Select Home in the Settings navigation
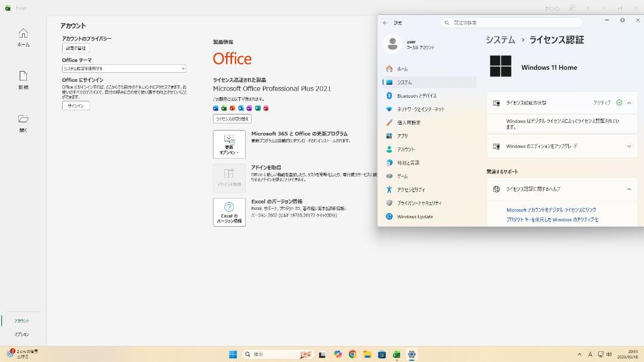The width and height of the screenshot is (644, 362). point(404,69)
